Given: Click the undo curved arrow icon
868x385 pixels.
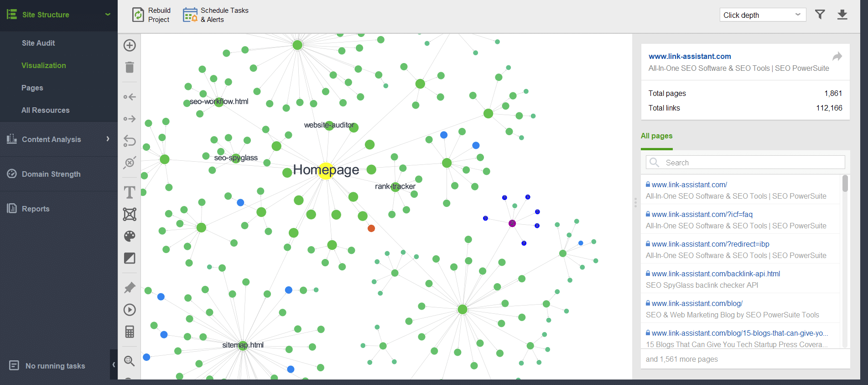Looking at the screenshot, I should point(130,141).
